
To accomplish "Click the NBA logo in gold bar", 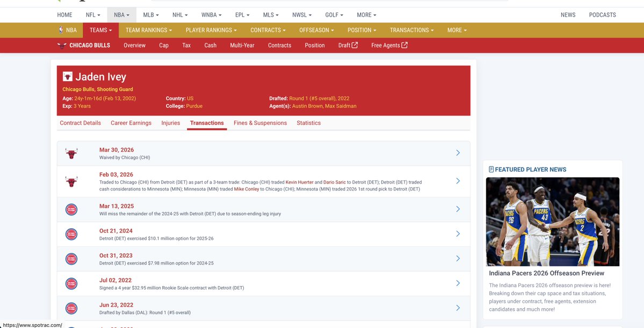I will point(61,30).
